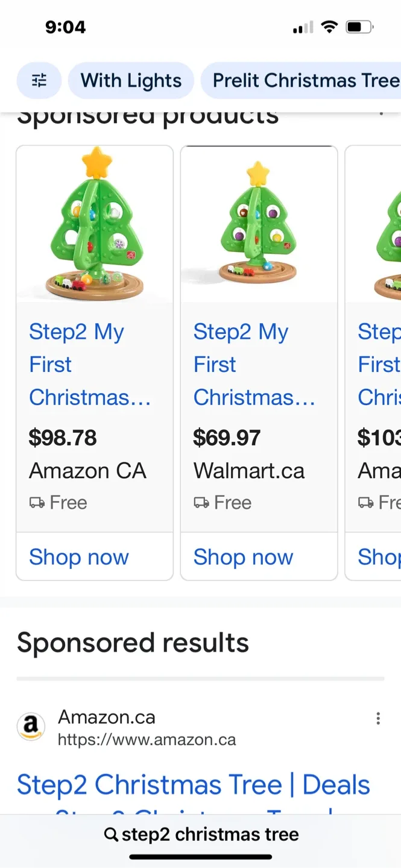This screenshot has width=401, height=868.
Task: Tap the battery indicator icon
Action: pyautogui.click(x=358, y=27)
